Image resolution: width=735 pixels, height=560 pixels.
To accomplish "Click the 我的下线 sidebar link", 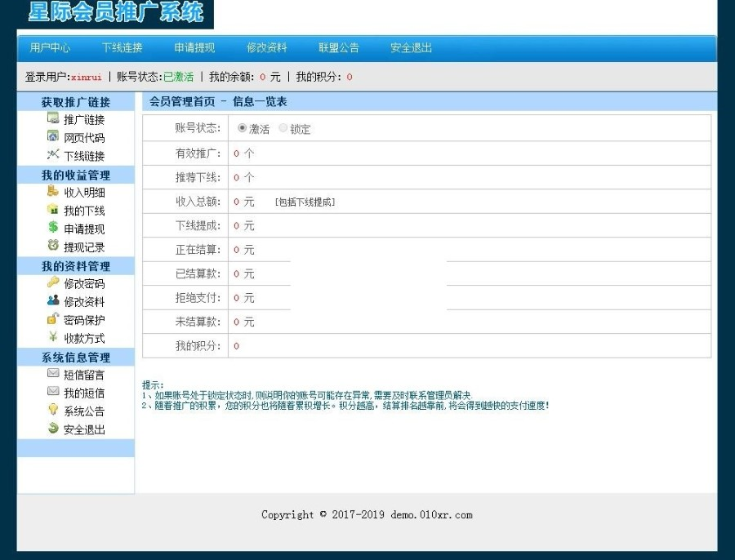I will pyautogui.click(x=84, y=211).
